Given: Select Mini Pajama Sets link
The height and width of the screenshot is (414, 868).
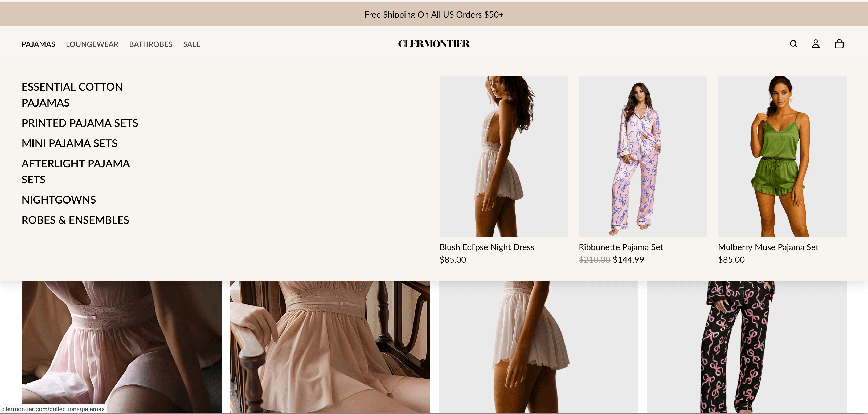Looking at the screenshot, I should pyautogui.click(x=69, y=143).
